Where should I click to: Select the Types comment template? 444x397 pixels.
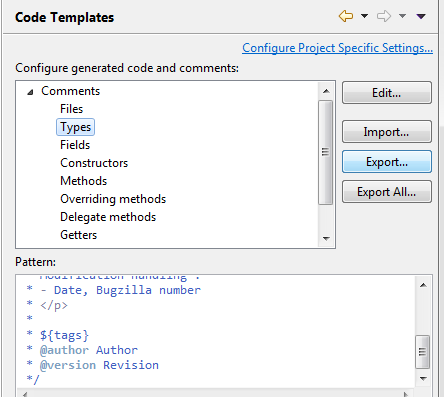75,127
